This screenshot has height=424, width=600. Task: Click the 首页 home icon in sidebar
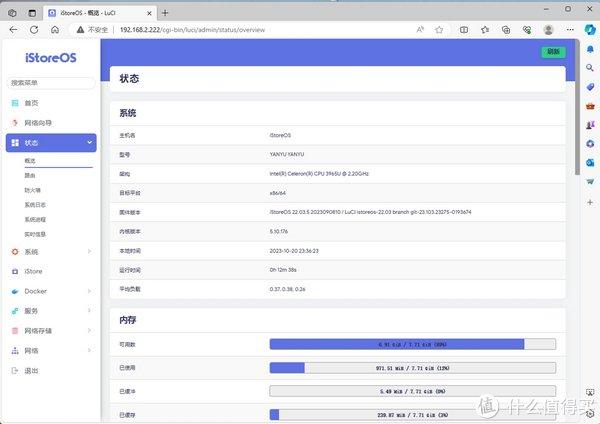(x=15, y=103)
